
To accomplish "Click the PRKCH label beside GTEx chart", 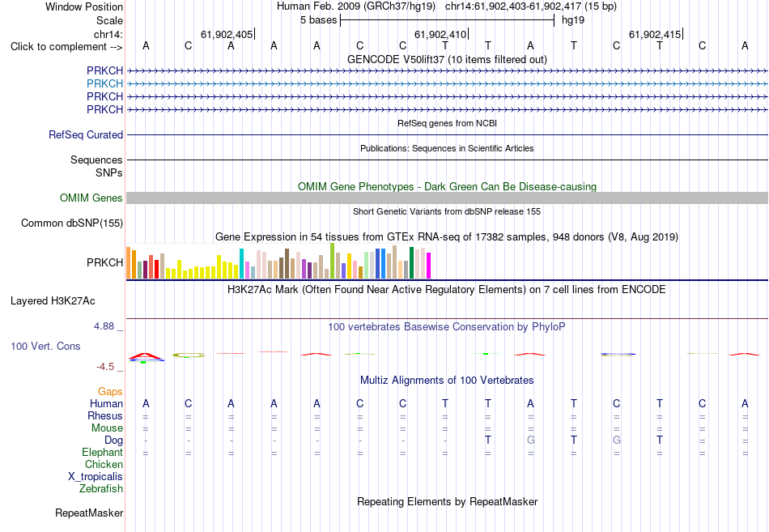I will 105,262.
